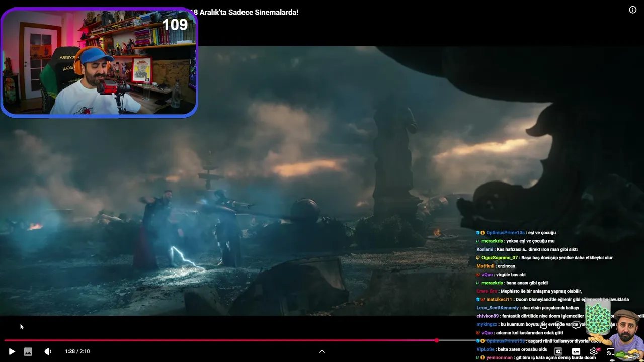The width and height of the screenshot is (644, 362).
Task: Toggle subtitles/captions button
Action: [576, 352]
